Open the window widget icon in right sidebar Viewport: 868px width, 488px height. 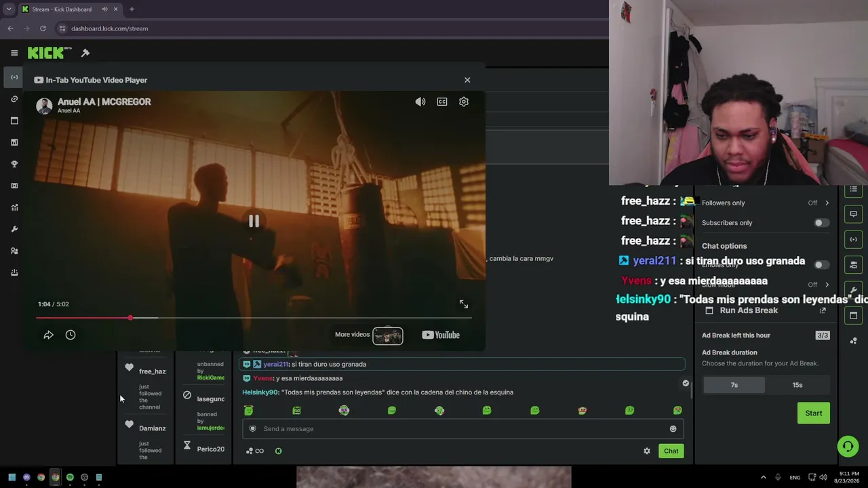click(854, 315)
